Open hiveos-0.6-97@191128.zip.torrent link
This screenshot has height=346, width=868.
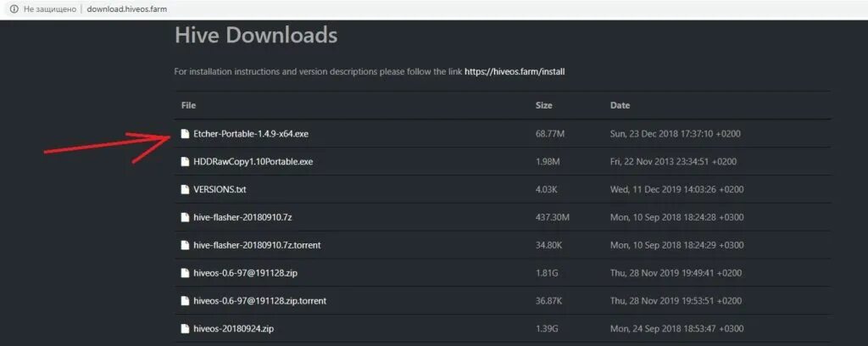coord(260,301)
